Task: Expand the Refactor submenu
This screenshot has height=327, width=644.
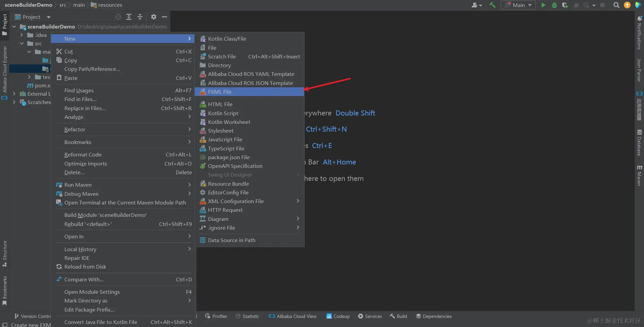Action: click(x=123, y=129)
